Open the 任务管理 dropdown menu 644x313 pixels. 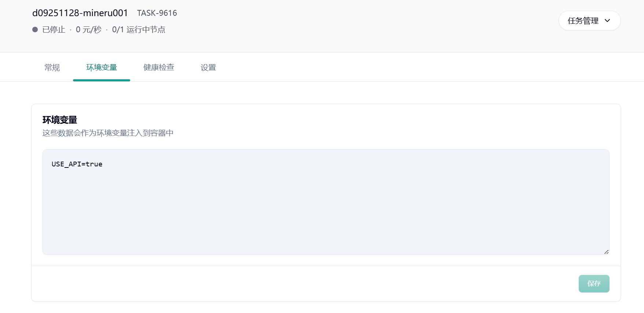(589, 21)
